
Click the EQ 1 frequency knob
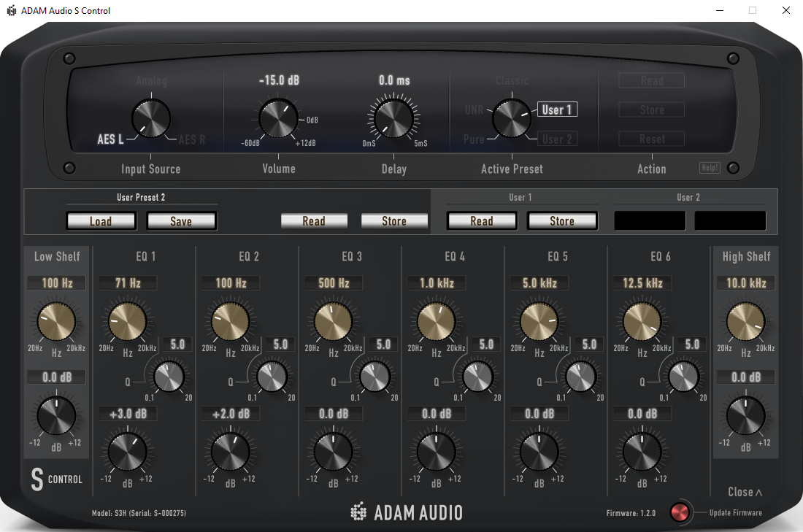coord(128,322)
